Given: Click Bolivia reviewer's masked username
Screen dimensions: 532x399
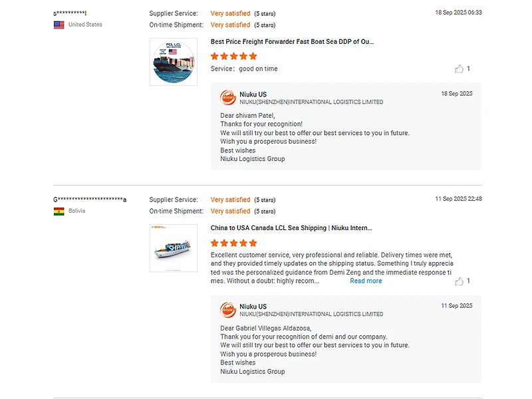Looking at the screenshot, I should [x=90, y=199].
